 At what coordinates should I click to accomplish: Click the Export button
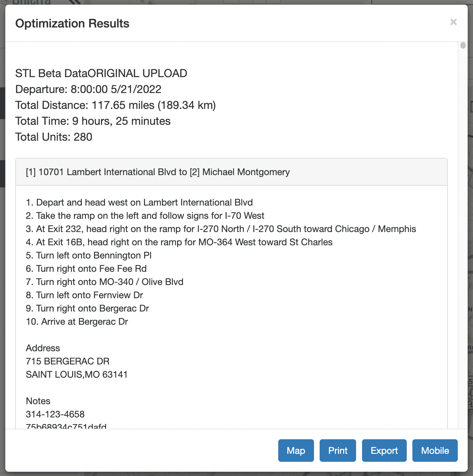384,451
